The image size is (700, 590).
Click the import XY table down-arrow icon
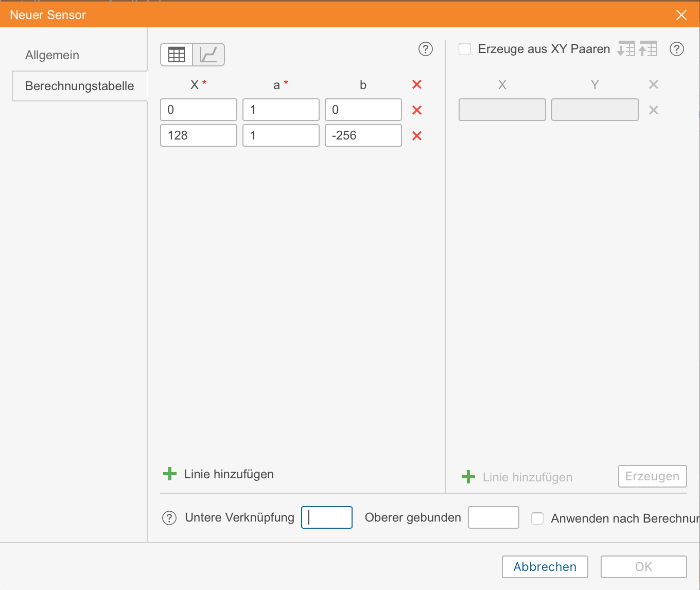(626, 49)
